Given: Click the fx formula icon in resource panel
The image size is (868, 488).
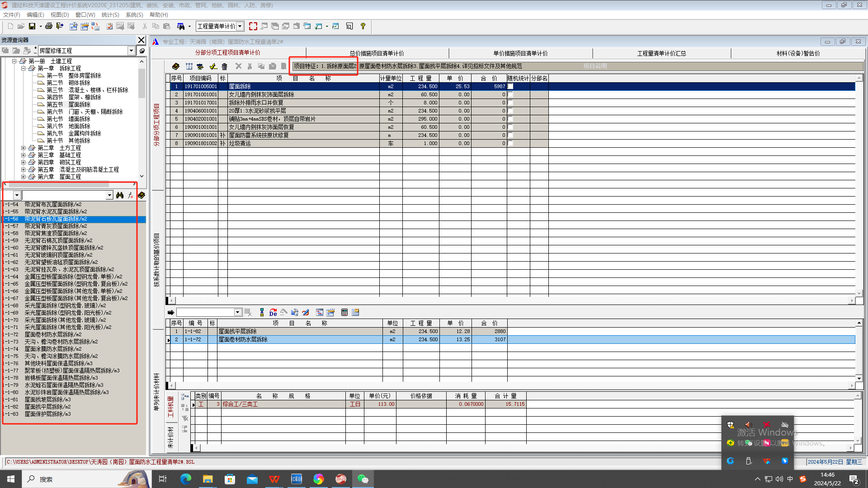Looking at the screenshot, I should [131, 195].
